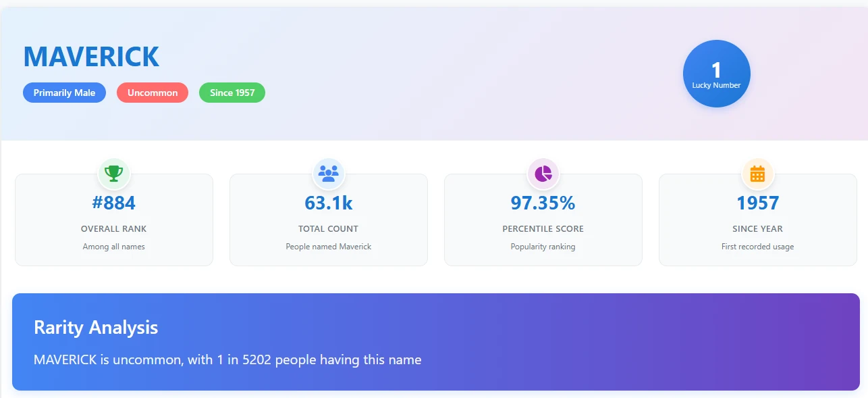
Task: Click the #884 overall rank value
Action: point(113,202)
